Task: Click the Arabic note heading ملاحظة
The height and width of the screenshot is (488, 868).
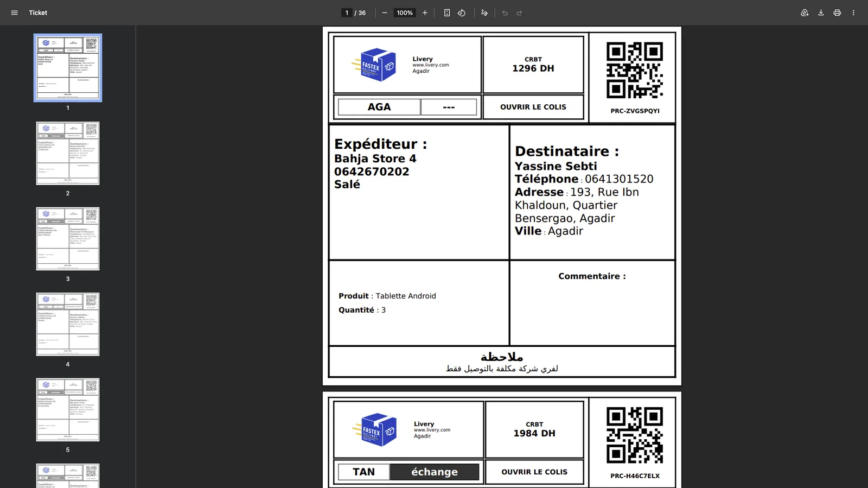Action: 502,357
